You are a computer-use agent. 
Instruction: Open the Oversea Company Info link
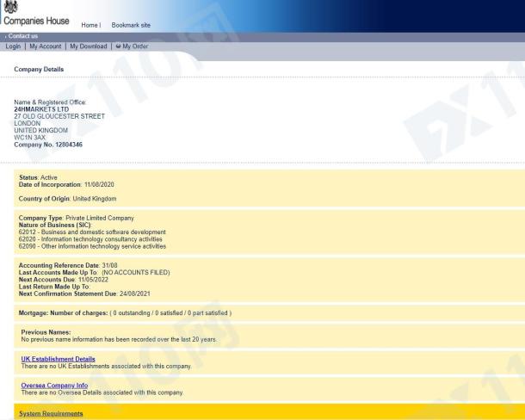click(x=54, y=386)
